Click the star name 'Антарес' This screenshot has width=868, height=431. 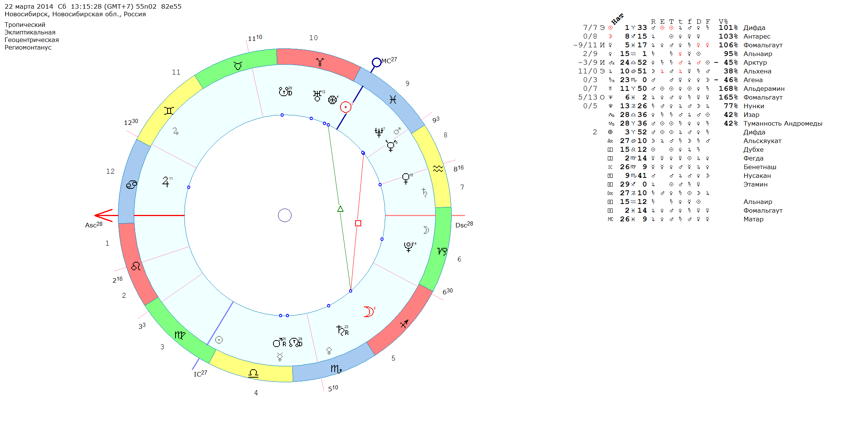[757, 36]
